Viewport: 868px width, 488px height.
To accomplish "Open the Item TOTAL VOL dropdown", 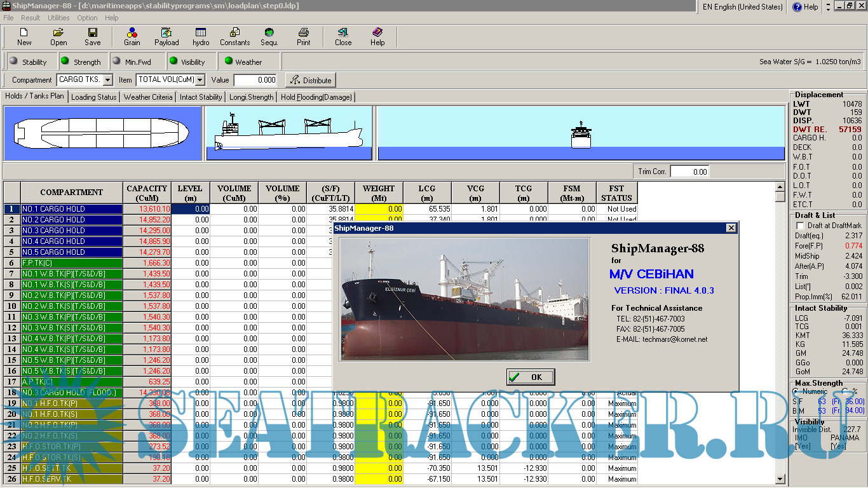I will coord(200,80).
